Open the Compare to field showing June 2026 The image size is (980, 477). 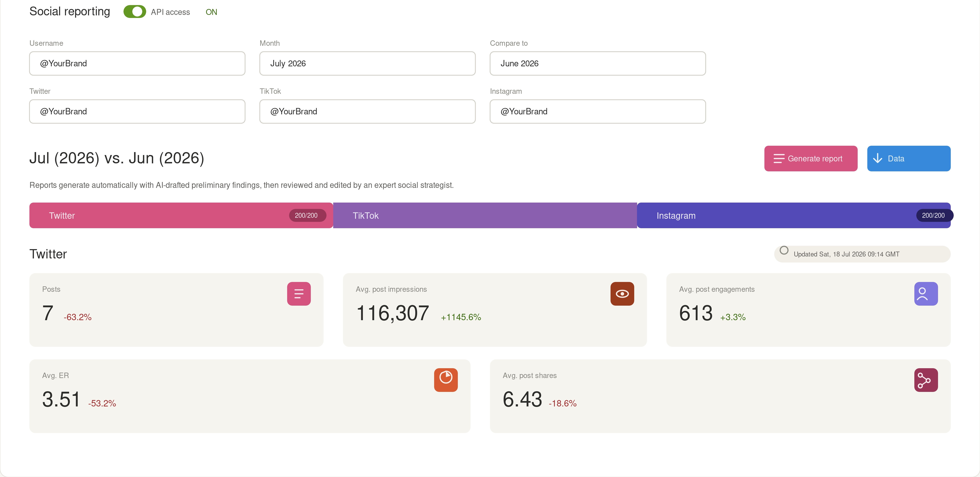(x=598, y=64)
